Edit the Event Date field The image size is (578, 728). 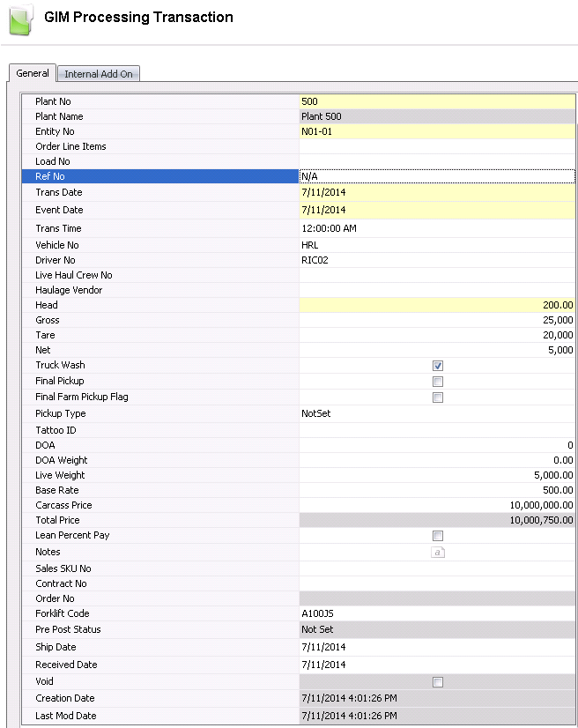click(437, 210)
